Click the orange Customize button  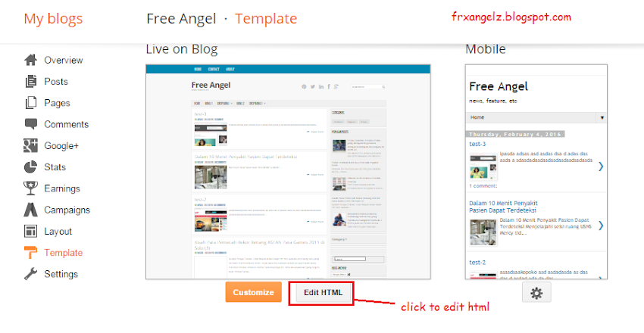pyautogui.click(x=253, y=292)
